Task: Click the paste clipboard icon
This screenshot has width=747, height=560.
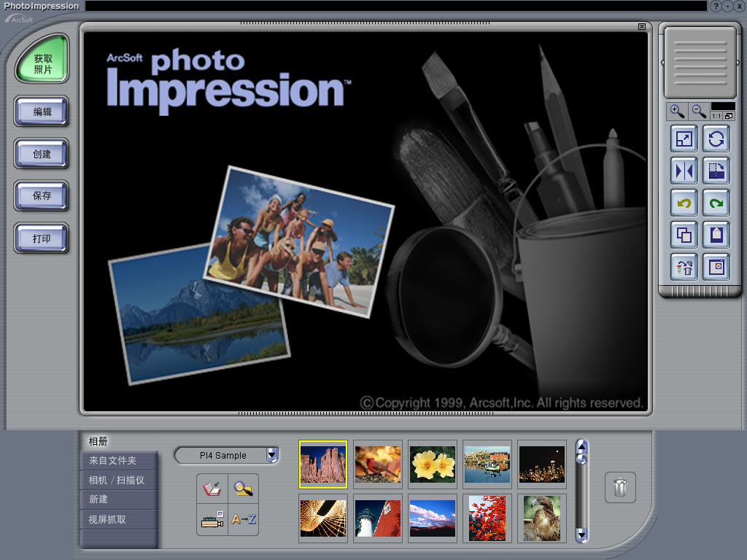Action: pyautogui.click(x=716, y=235)
